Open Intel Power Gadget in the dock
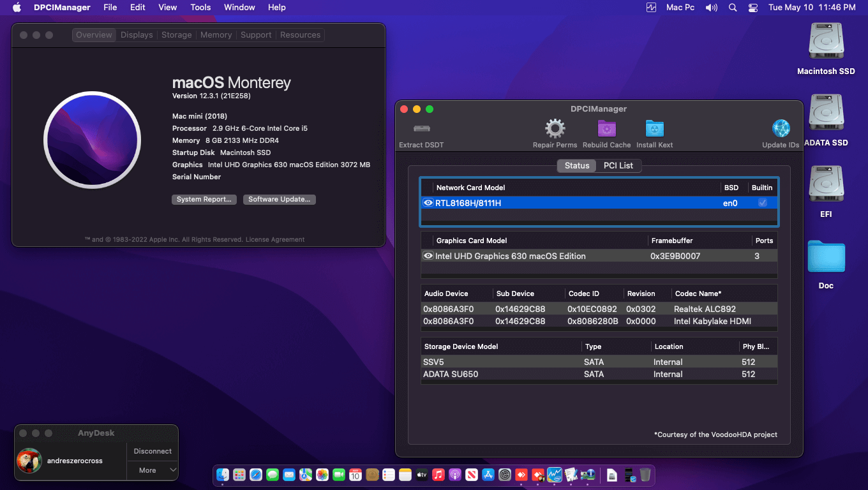The height and width of the screenshot is (490, 868). coord(555,475)
